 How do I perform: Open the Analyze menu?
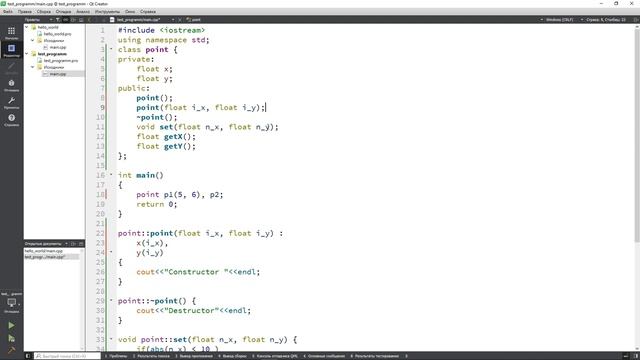pyautogui.click(x=83, y=12)
